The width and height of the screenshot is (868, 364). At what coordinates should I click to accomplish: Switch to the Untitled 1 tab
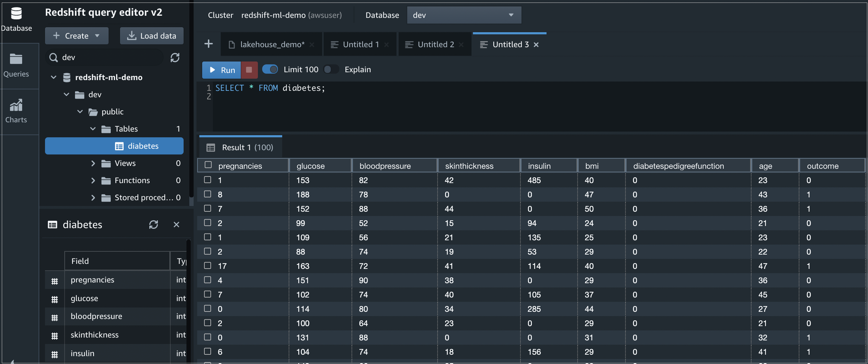(360, 44)
